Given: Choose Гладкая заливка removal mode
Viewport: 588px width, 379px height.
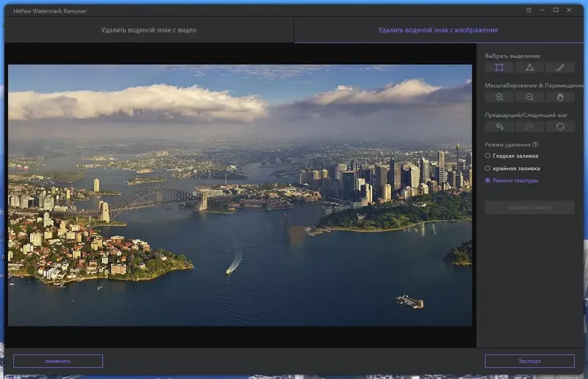Looking at the screenshot, I should tap(512, 156).
